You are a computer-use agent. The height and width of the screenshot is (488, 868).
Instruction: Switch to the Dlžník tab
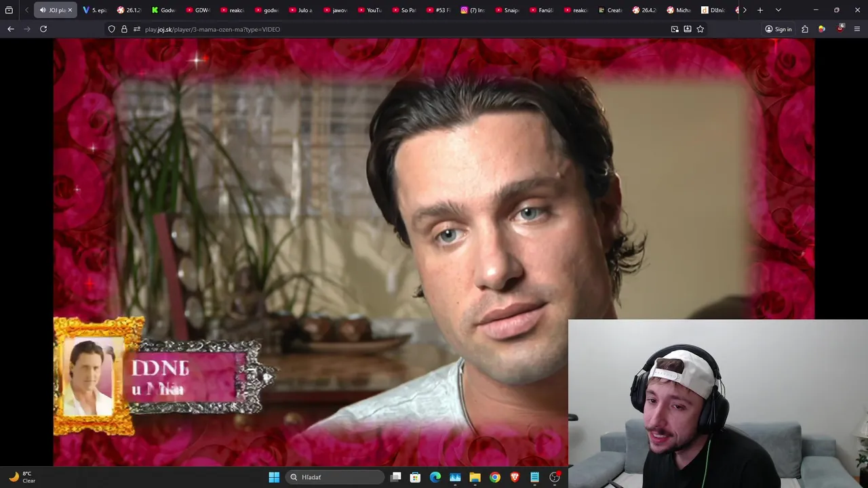point(714,10)
